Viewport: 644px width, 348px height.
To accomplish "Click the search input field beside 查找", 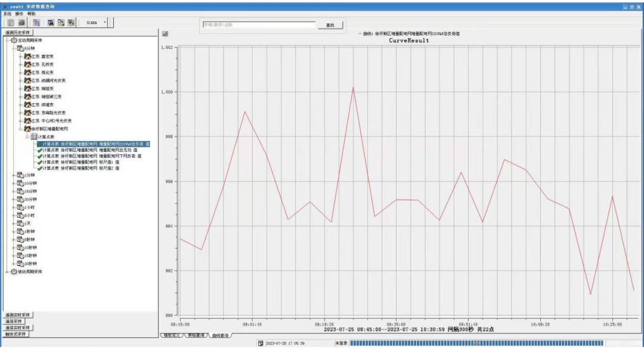I will [x=258, y=25].
